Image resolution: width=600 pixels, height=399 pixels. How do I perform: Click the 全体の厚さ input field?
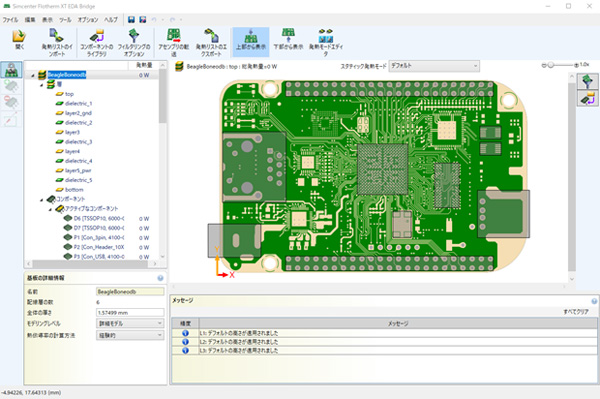pos(130,313)
